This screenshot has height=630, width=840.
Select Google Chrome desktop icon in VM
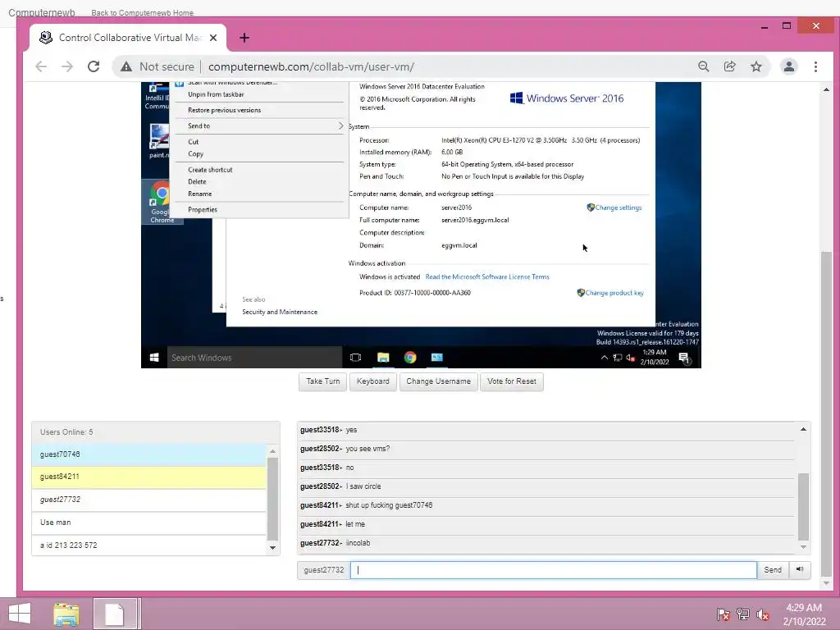pyautogui.click(x=162, y=202)
